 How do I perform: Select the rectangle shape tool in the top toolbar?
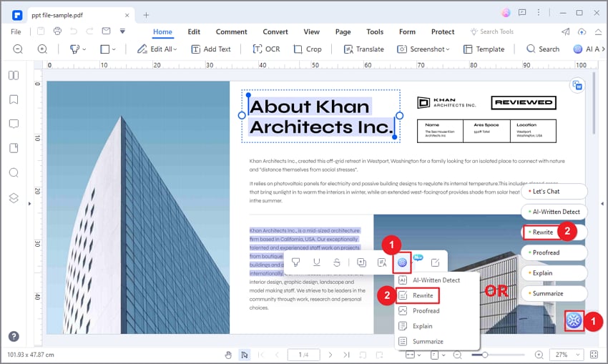pos(104,49)
